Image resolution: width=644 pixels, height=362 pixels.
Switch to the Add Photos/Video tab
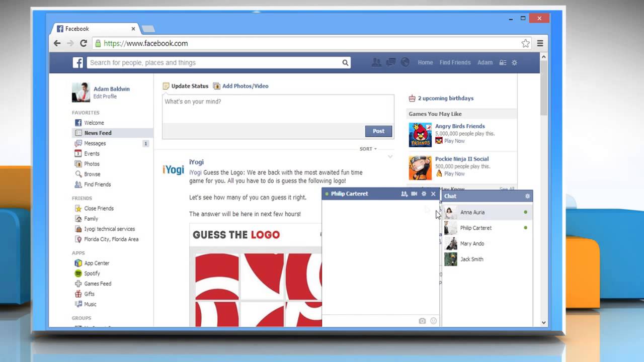click(x=240, y=86)
